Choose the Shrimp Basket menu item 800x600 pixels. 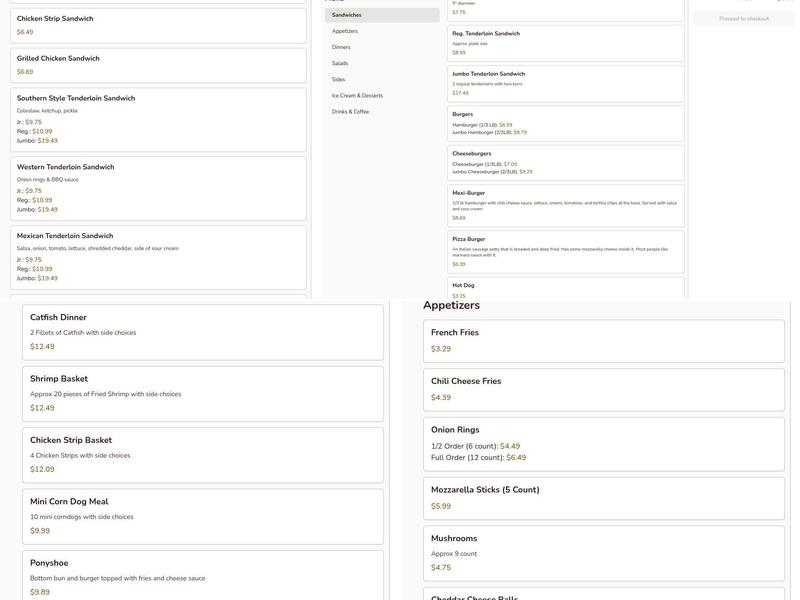pyautogui.click(x=202, y=393)
